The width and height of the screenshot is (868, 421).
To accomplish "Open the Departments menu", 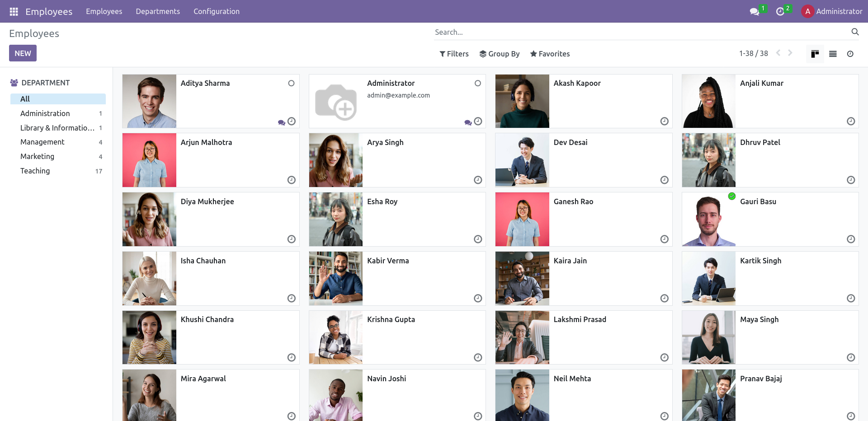I will tap(157, 11).
